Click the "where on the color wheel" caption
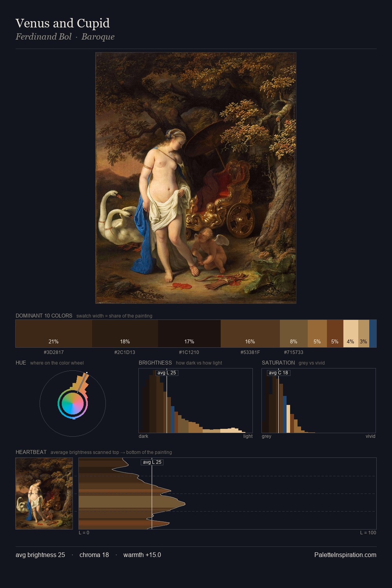 57,363
